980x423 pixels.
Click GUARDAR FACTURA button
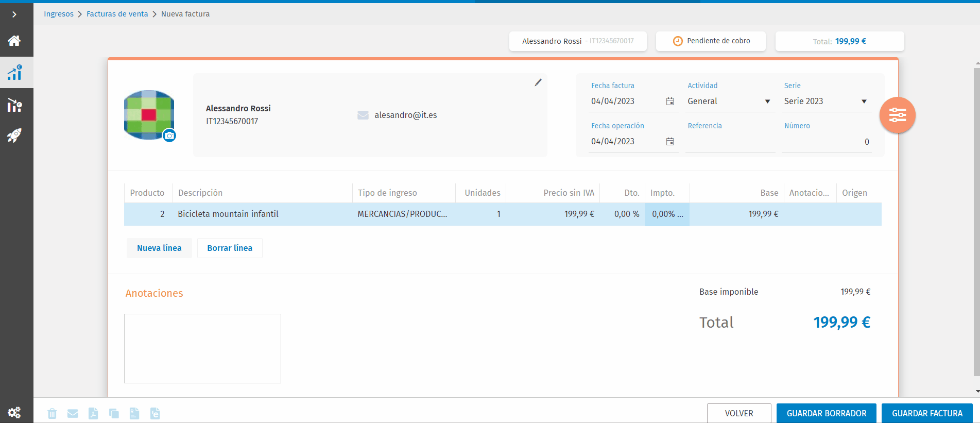pyautogui.click(x=927, y=413)
